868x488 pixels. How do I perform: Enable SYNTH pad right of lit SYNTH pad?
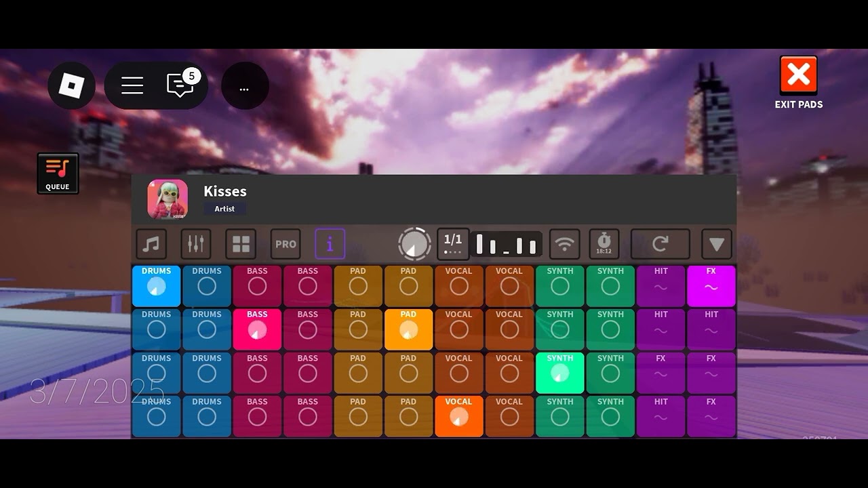click(610, 373)
